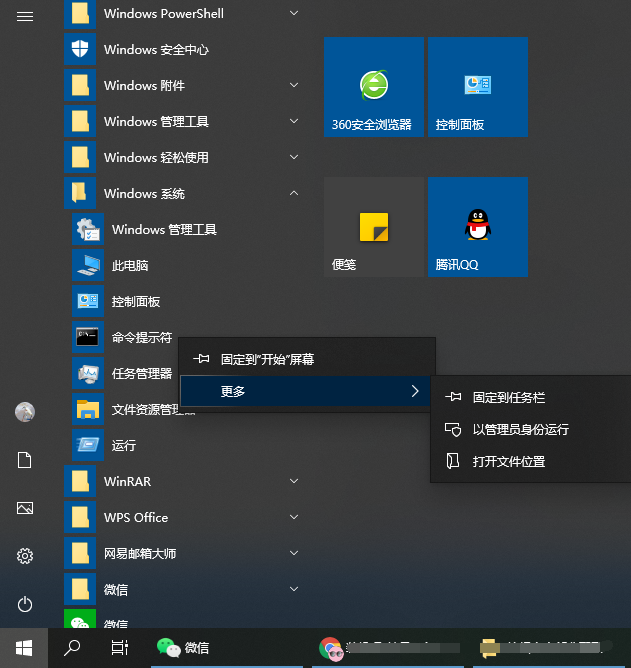Image resolution: width=631 pixels, height=668 pixels.
Task: Choose 以管理员身份运行 from submenu
Action: (520, 429)
